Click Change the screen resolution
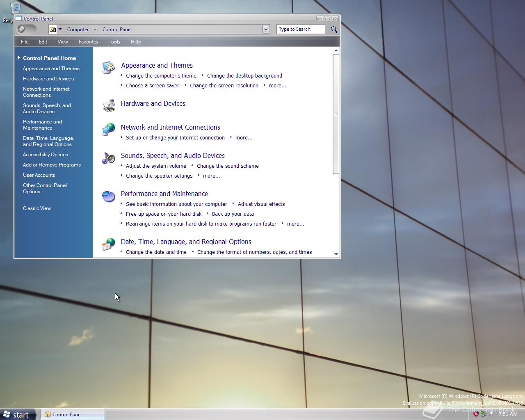 224,86
